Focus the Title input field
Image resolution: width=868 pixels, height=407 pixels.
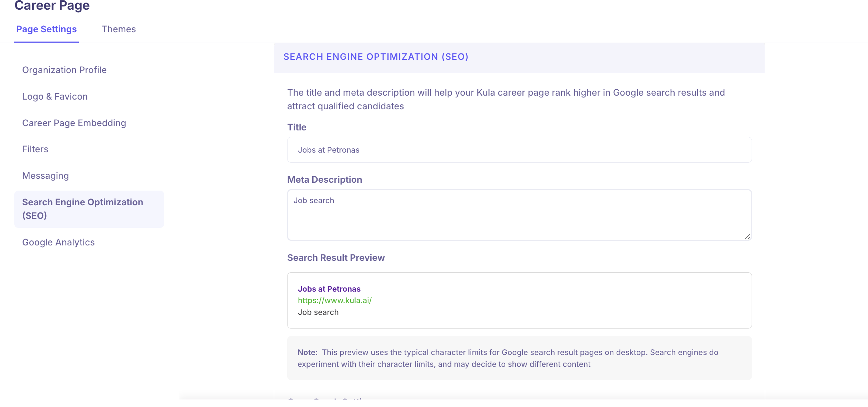pyautogui.click(x=519, y=150)
